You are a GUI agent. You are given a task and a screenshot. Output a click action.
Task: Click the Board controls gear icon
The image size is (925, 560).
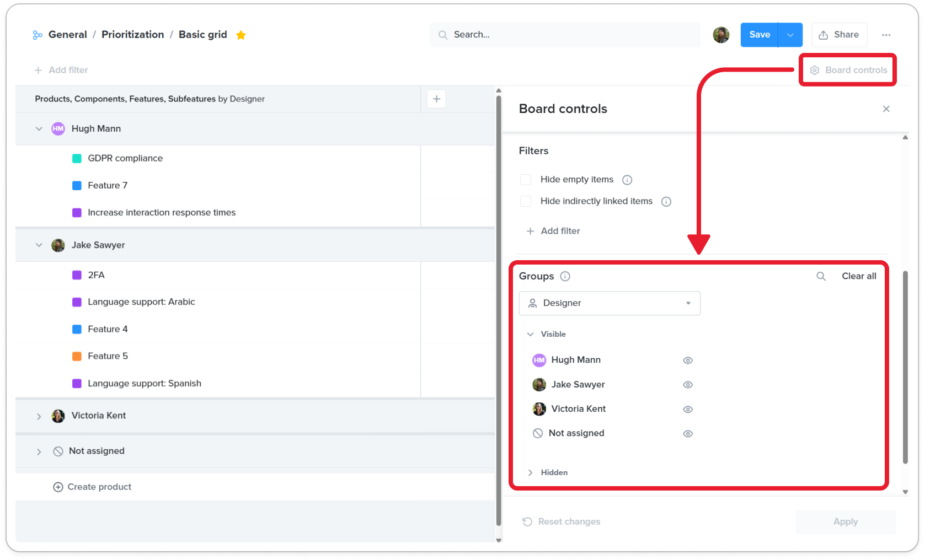(815, 70)
